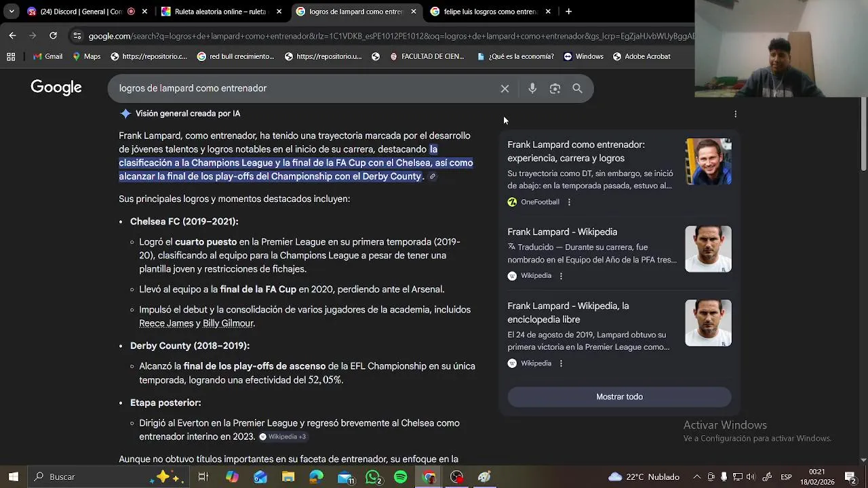Open WhatsApp from the taskbar
Image resolution: width=868 pixels, height=488 pixels.
click(x=373, y=477)
